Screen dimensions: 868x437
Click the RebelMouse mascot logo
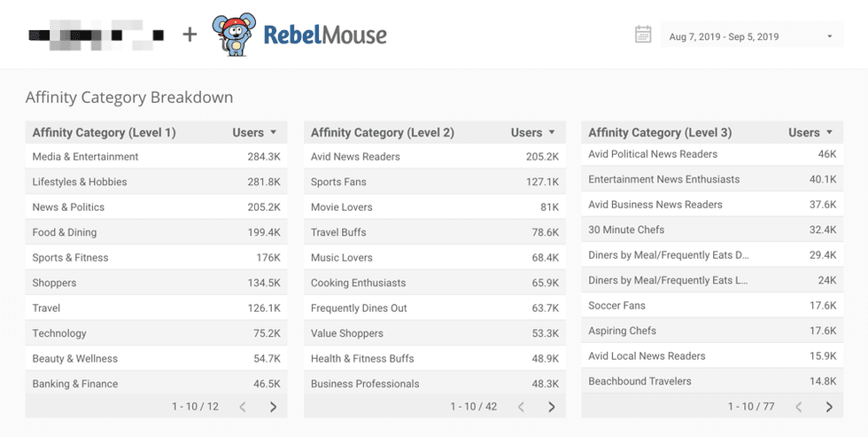pyautogui.click(x=233, y=35)
